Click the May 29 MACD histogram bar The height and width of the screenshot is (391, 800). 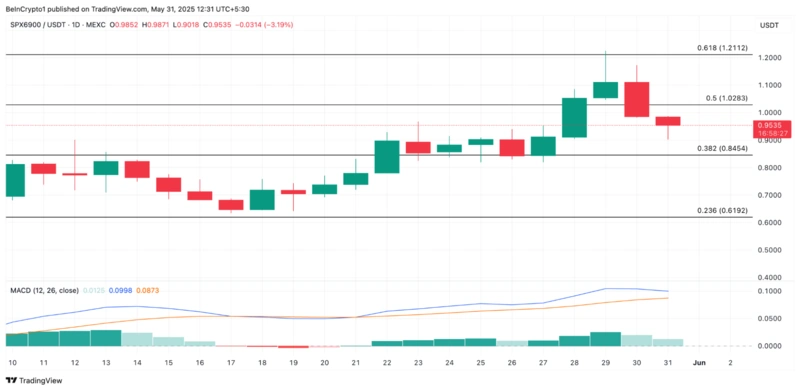605,339
